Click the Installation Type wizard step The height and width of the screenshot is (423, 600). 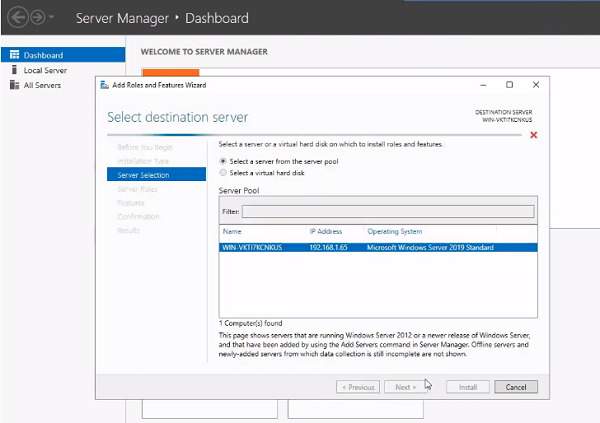pyautogui.click(x=143, y=161)
